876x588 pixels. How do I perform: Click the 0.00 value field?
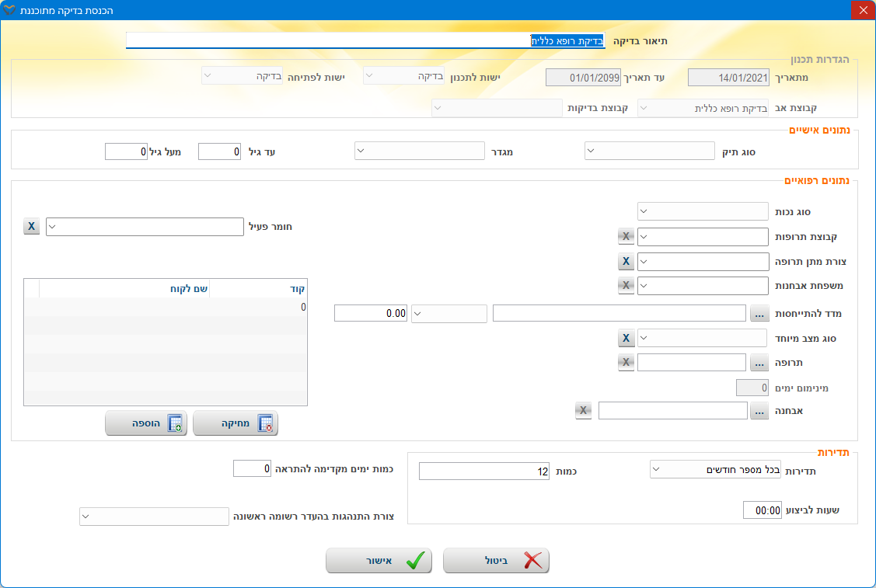[x=371, y=313]
